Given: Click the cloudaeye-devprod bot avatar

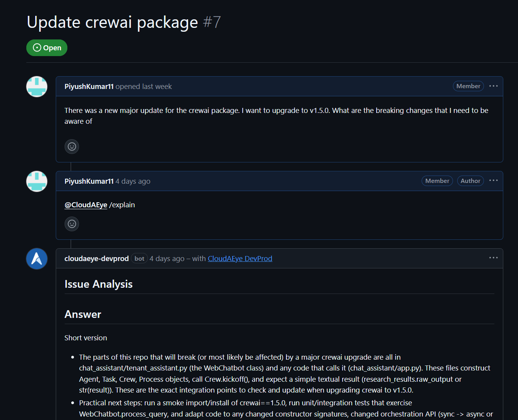Looking at the screenshot, I should [x=37, y=259].
